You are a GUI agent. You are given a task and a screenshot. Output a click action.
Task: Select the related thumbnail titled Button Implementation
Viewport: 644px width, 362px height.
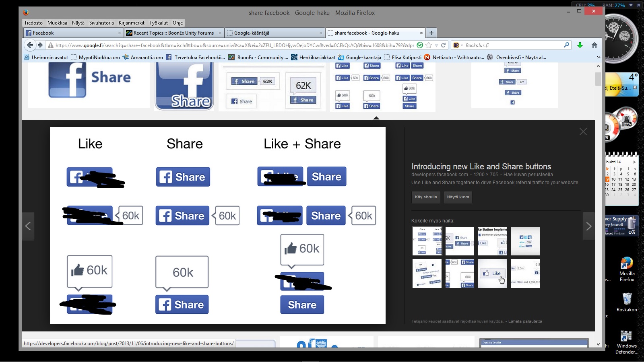pos(493,241)
